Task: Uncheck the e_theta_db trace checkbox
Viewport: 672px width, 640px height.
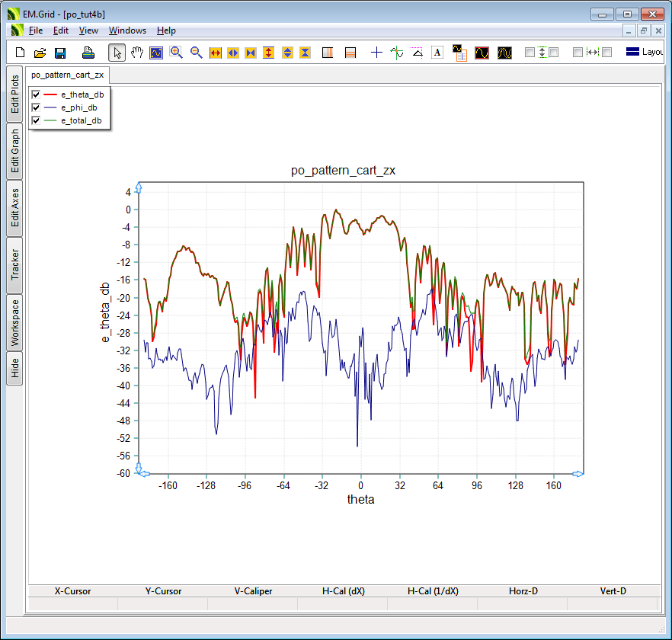Action: click(x=35, y=94)
